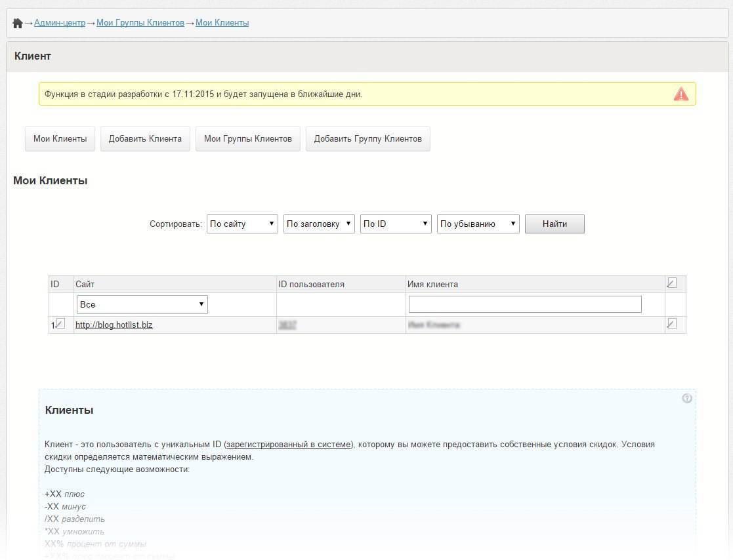
Task: Click the red warning triangle icon
Action: (681, 94)
